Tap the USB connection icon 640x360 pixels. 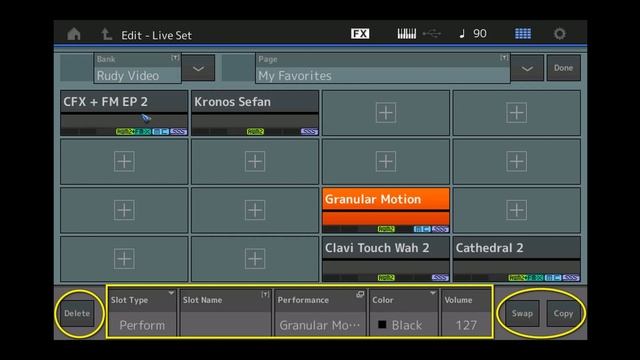pos(431,33)
